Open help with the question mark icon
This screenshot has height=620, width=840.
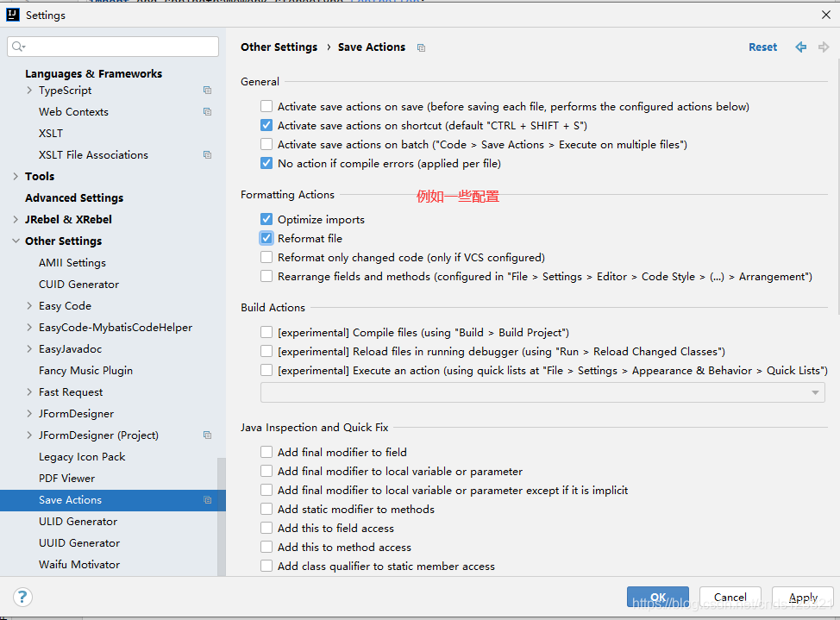coord(22,597)
